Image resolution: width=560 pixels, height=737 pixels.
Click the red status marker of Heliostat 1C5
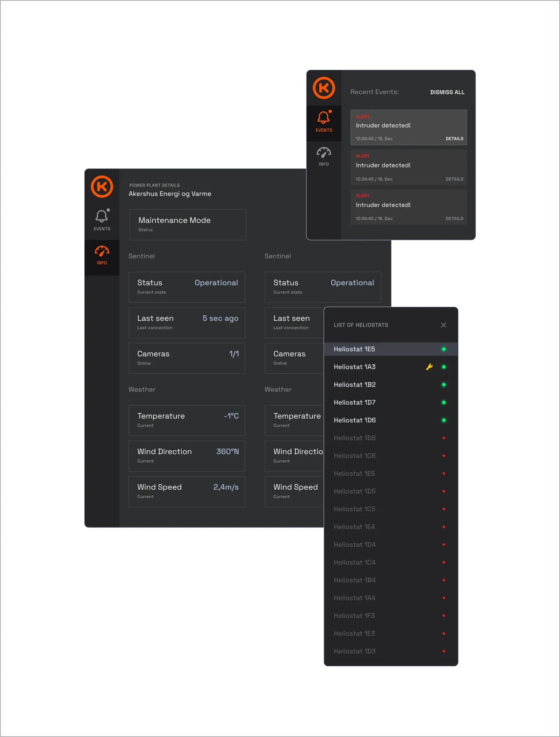[x=444, y=509]
